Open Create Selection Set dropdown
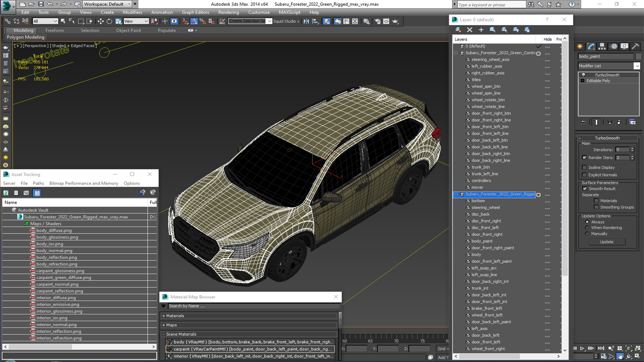 269,21
